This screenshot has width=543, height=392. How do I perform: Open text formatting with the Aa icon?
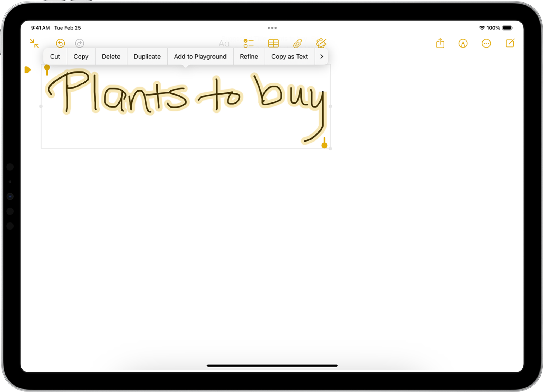click(x=224, y=43)
